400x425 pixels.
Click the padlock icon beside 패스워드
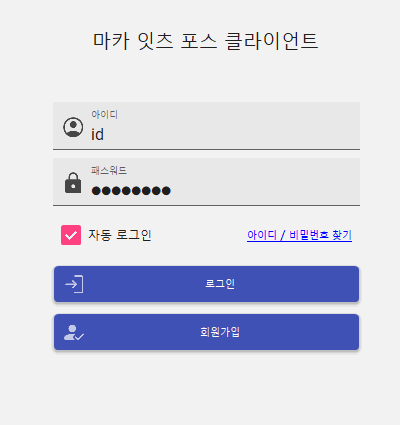point(73,183)
